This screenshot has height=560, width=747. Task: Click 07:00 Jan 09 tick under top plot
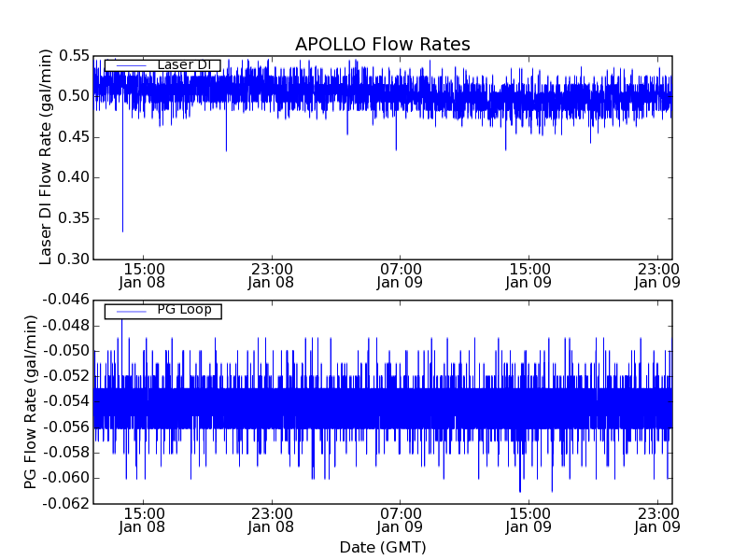point(401,275)
